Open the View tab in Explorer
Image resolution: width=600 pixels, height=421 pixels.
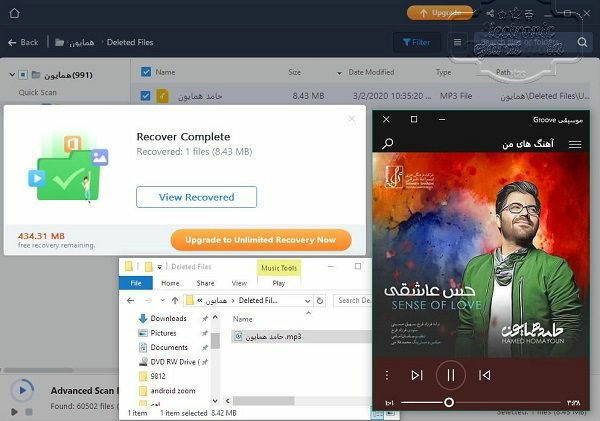(239, 283)
